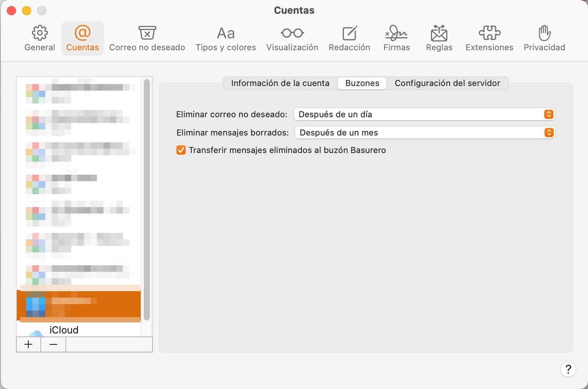Switch to the Configuración del servidor tab
Image resolution: width=588 pixels, height=389 pixels.
tap(448, 83)
